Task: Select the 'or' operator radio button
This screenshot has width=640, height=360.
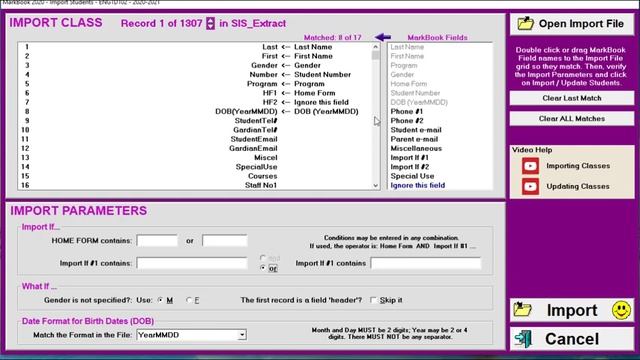Action: (x=263, y=268)
